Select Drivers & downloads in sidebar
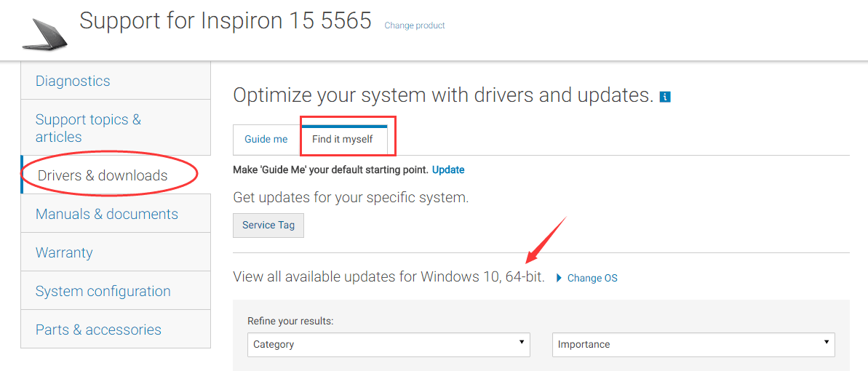The width and height of the screenshot is (868, 371). click(x=116, y=175)
